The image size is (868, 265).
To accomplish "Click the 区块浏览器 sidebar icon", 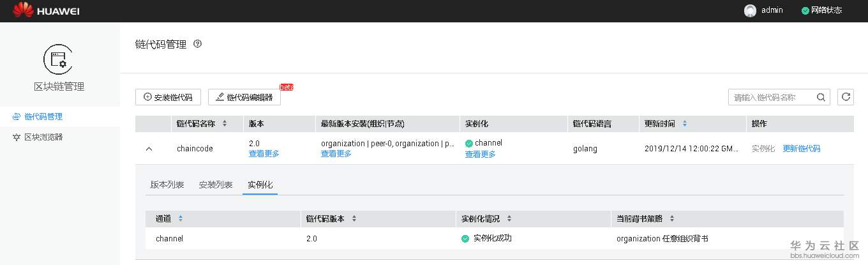I will (17, 137).
